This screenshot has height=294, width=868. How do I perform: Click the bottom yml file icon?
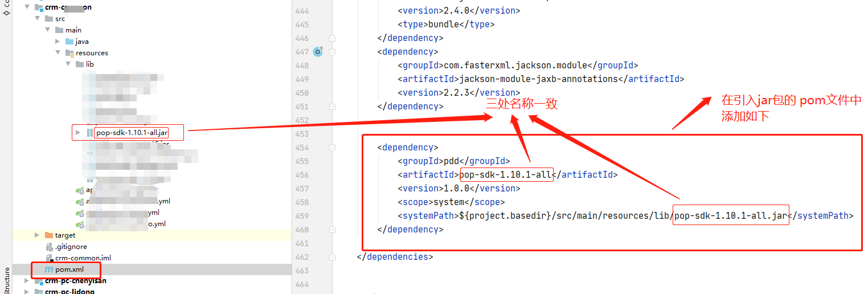pyautogui.click(x=80, y=224)
